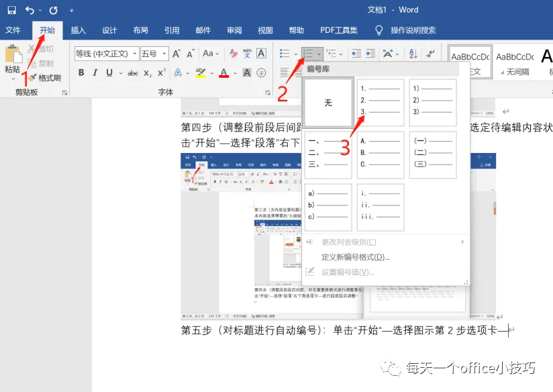Image resolution: width=553 pixels, height=392 pixels.
Task: Click the enclosed character 字 icon
Action: 261,73
